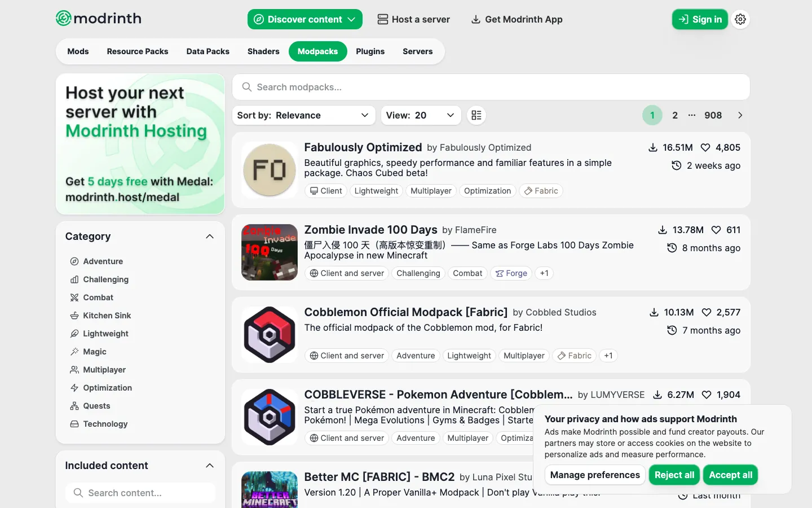The width and height of the screenshot is (812, 508).
Task: Open the View 20 per page dropdown
Action: (x=421, y=115)
